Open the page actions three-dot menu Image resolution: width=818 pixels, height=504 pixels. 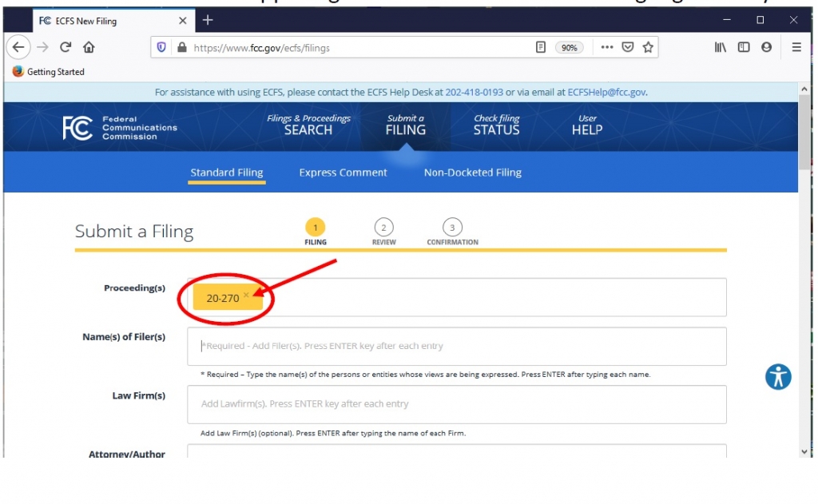point(607,47)
